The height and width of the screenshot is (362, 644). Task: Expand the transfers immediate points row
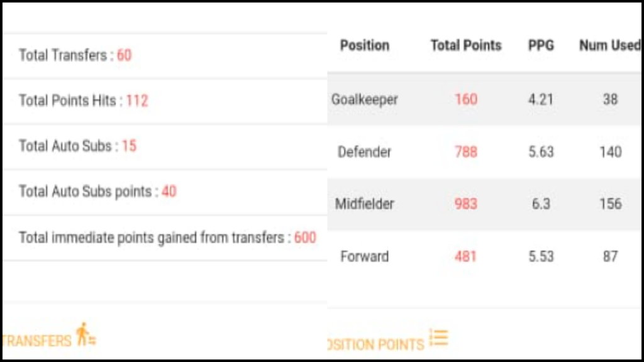click(166, 238)
